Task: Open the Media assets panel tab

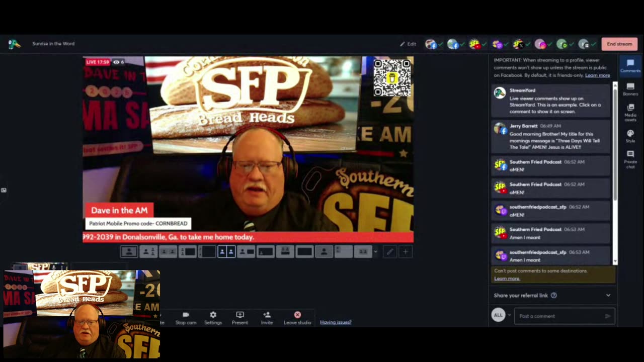Action: click(630, 113)
